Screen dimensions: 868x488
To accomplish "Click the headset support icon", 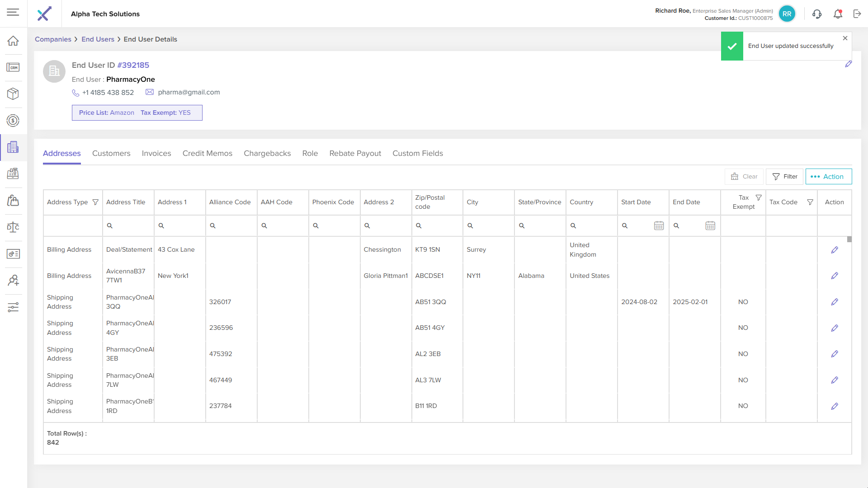I will 817,14.
